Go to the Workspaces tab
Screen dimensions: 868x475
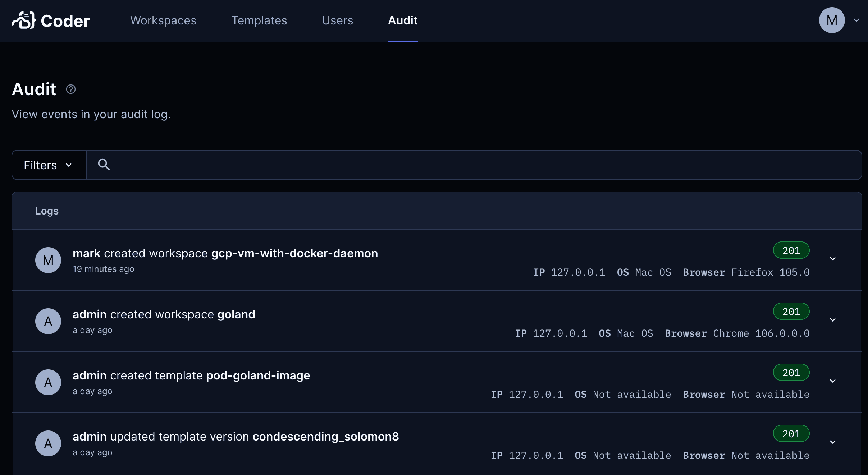pyautogui.click(x=163, y=20)
